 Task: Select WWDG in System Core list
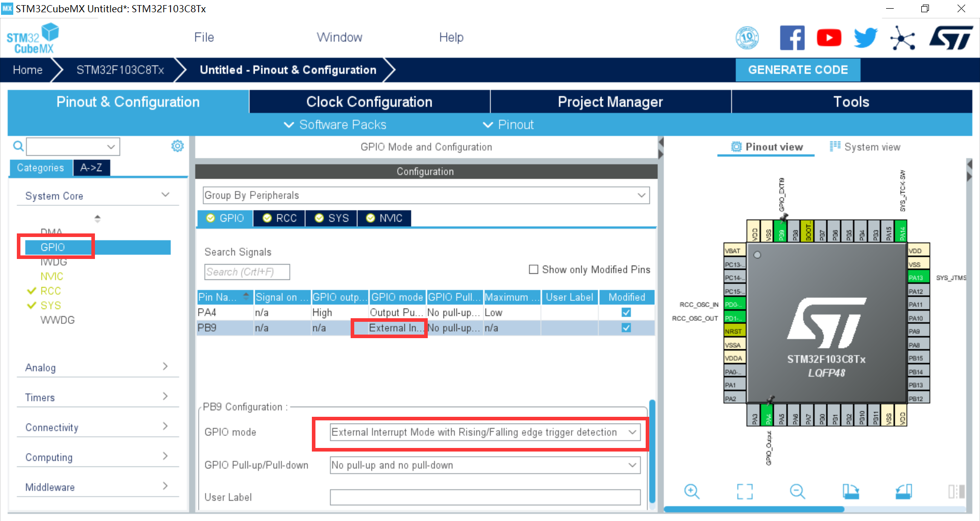point(58,320)
